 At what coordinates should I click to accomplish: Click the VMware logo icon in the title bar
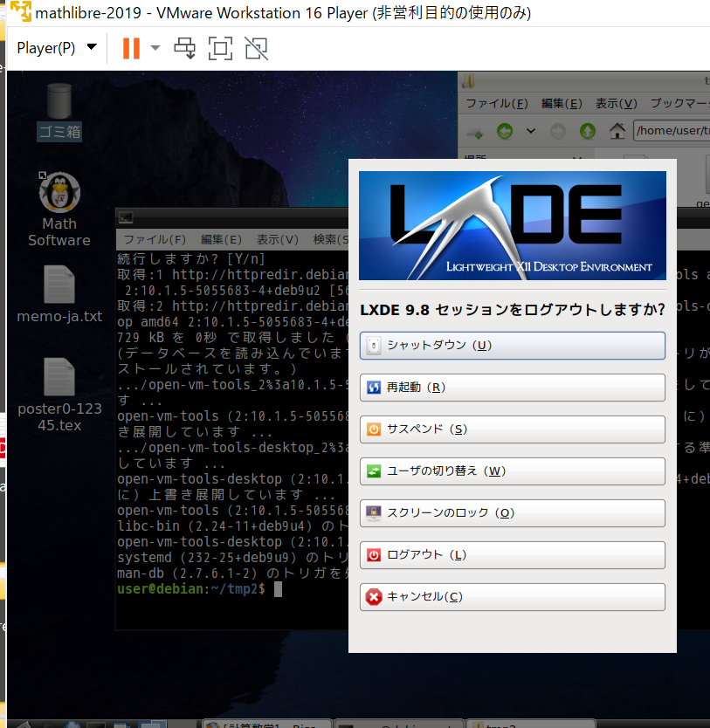tap(21, 11)
